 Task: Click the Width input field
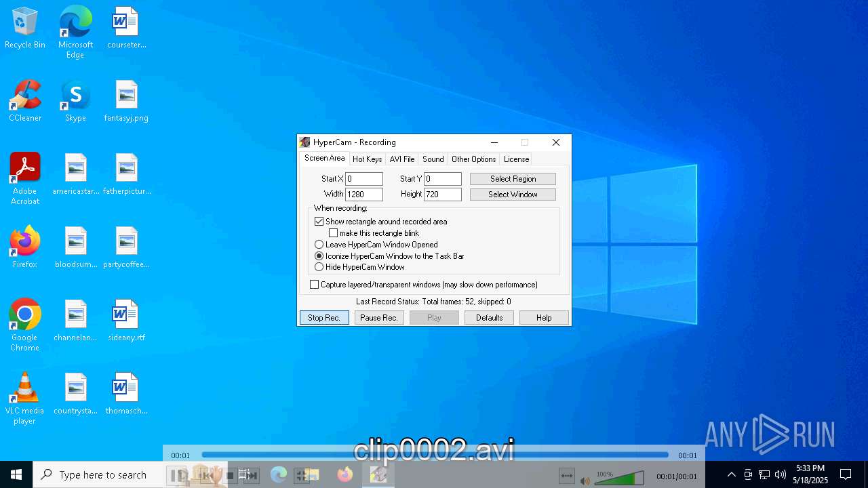click(364, 195)
